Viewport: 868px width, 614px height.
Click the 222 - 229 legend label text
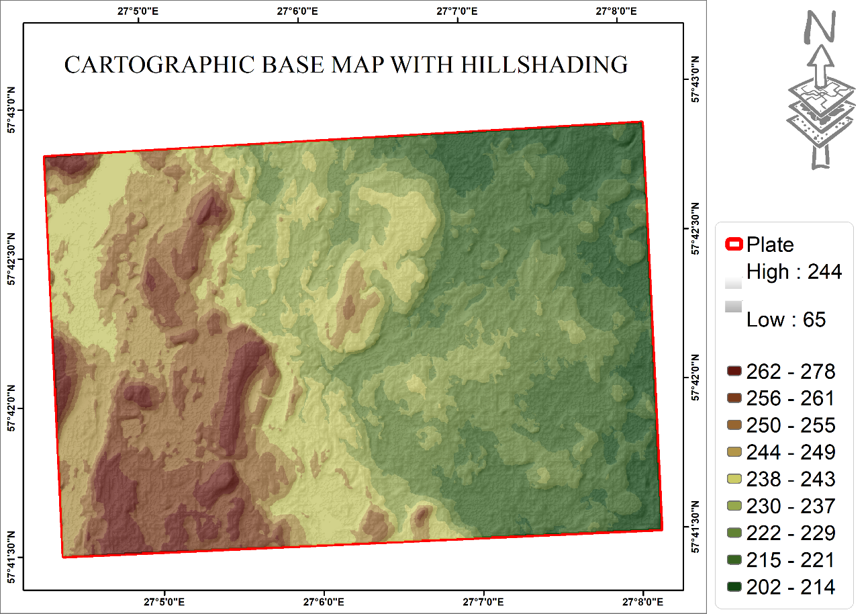click(791, 533)
